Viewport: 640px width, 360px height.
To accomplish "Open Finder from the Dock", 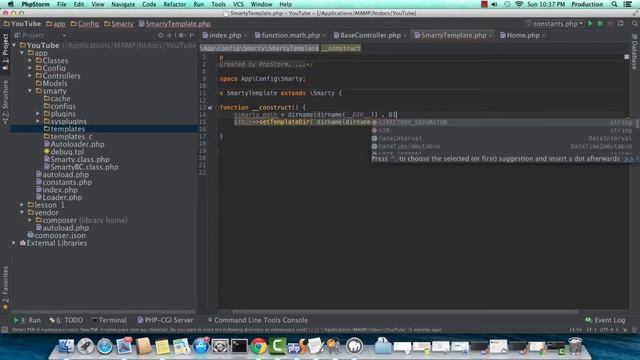I will click(67, 346).
